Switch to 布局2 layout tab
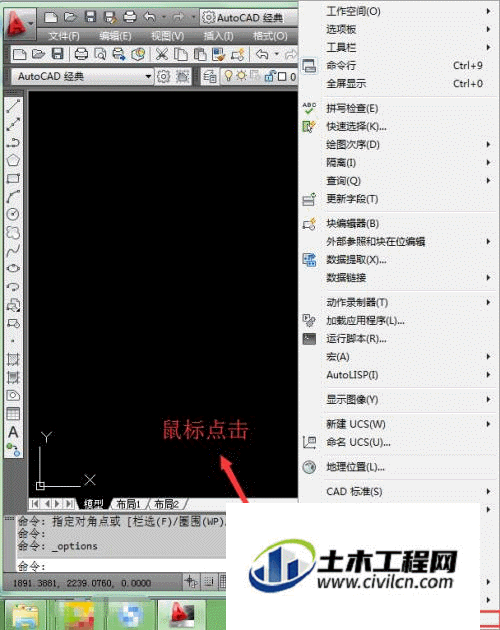The width and height of the screenshot is (500, 630). tap(166, 503)
